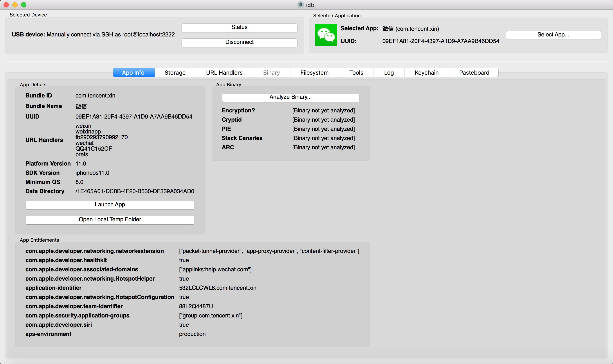This screenshot has height=364, width=613.
Task: Switch to the Storage tab
Action: coord(175,73)
